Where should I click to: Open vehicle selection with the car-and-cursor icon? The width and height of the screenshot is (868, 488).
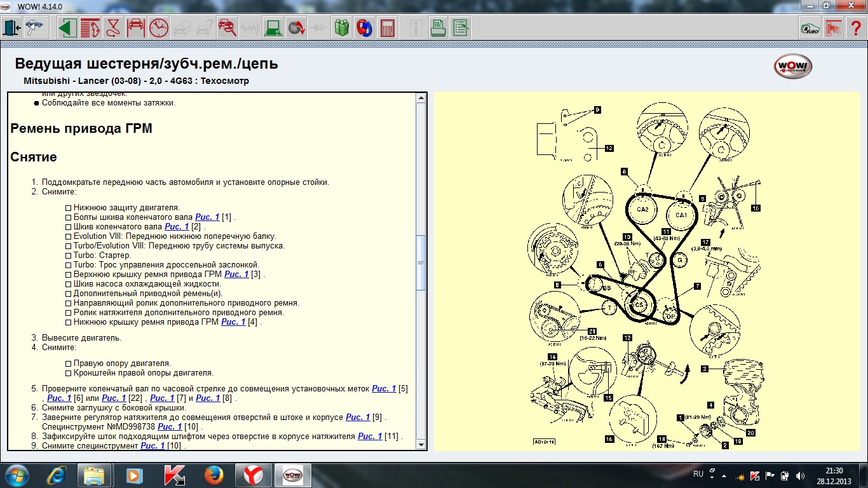coord(34,28)
